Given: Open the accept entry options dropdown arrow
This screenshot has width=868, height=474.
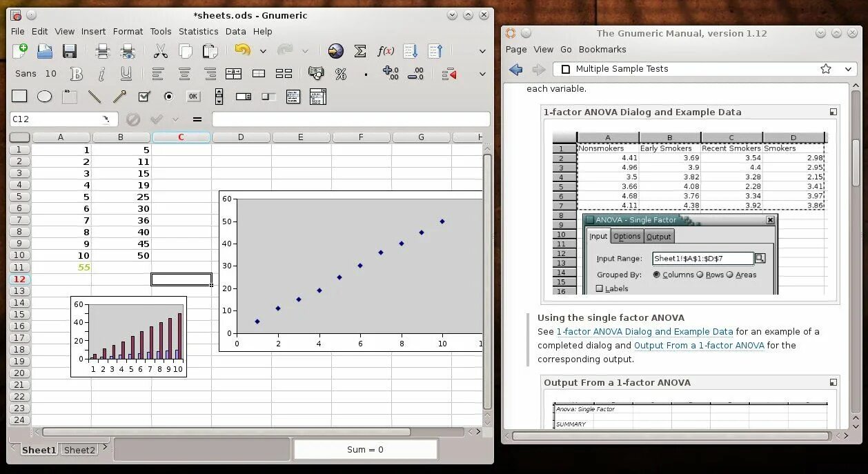Looking at the screenshot, I should 176,119.
